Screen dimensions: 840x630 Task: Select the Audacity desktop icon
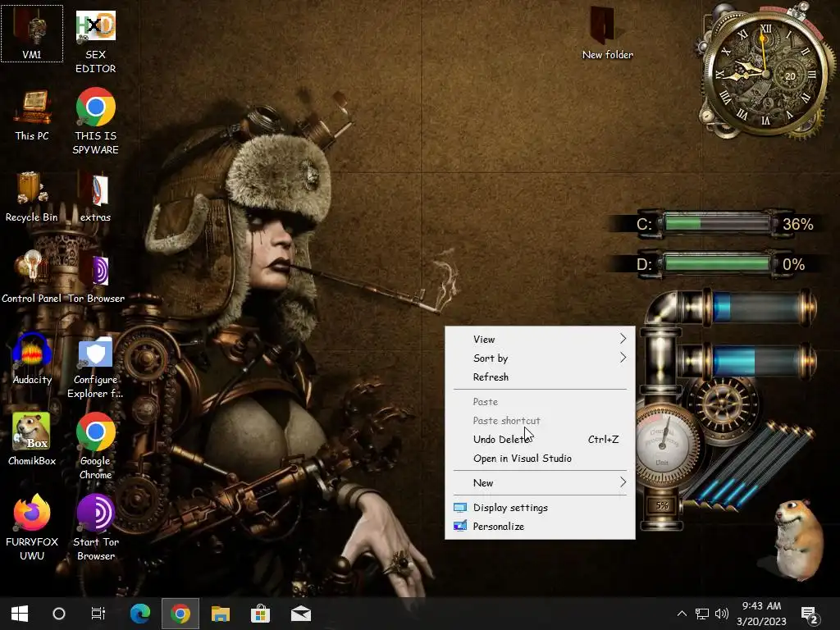tap(32, 359)
